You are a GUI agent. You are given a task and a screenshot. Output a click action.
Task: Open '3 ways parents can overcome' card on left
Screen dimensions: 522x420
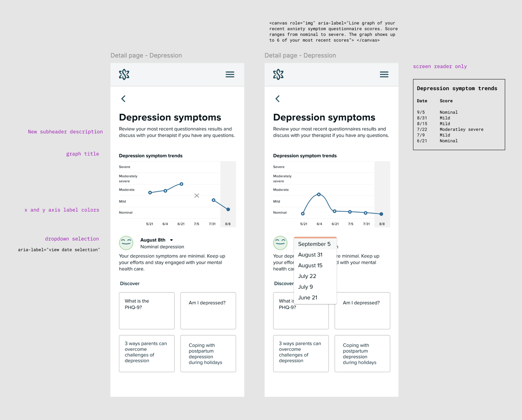tap(147, 354)
